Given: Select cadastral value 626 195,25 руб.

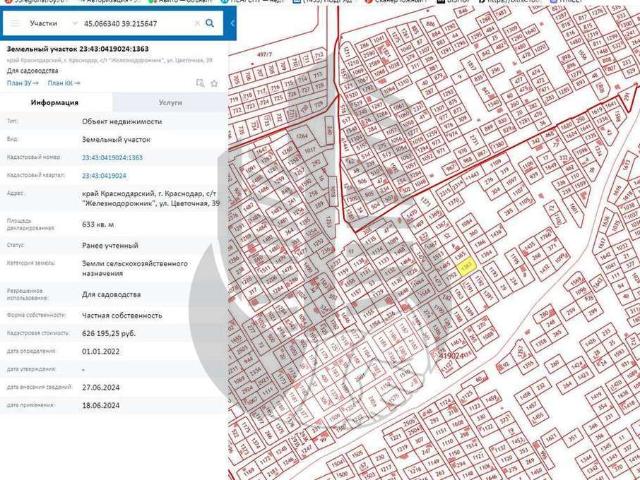Looking at the screenshot, I should point(109,333).
